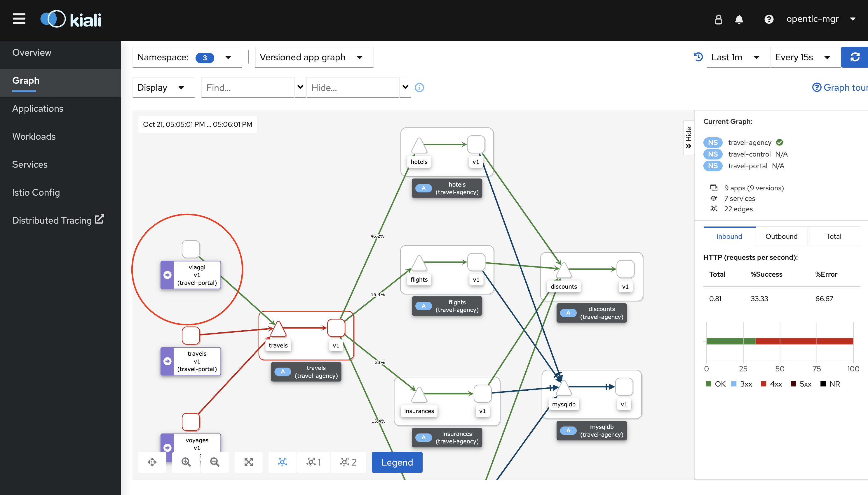This screenshot has height=495, width=868.
Task: Toggle drag mode move icon
Action: pyautogui.click(x=152, y=462)
